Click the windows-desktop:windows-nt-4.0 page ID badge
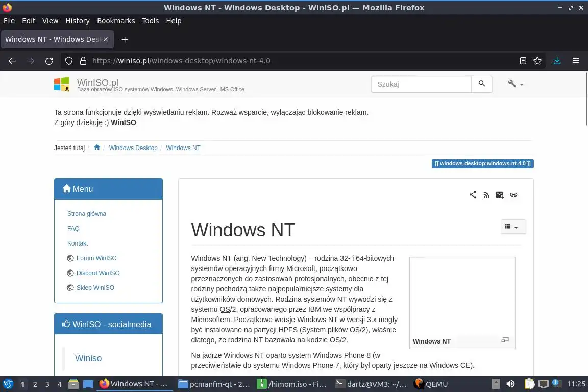The height and width of the screenshot is (392, 588). [x=483, y=163]
